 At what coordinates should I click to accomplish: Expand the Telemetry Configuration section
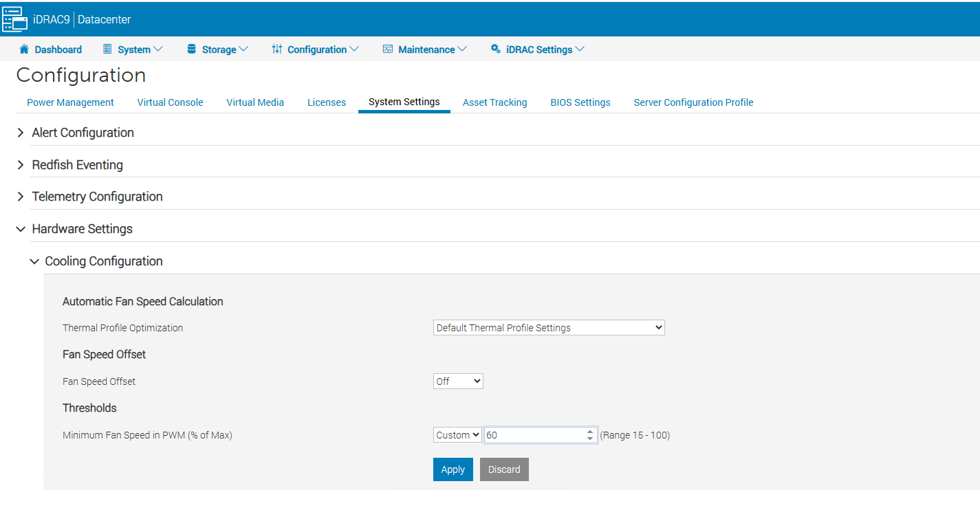(21, 197)
